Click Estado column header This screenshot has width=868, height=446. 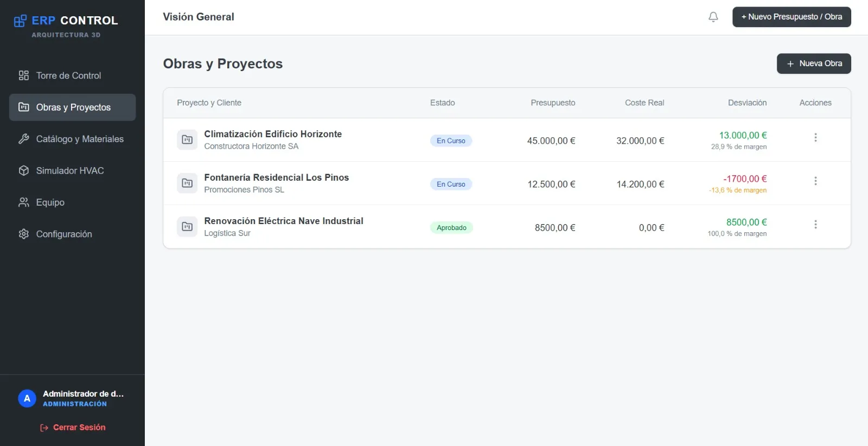pos(443,103)
